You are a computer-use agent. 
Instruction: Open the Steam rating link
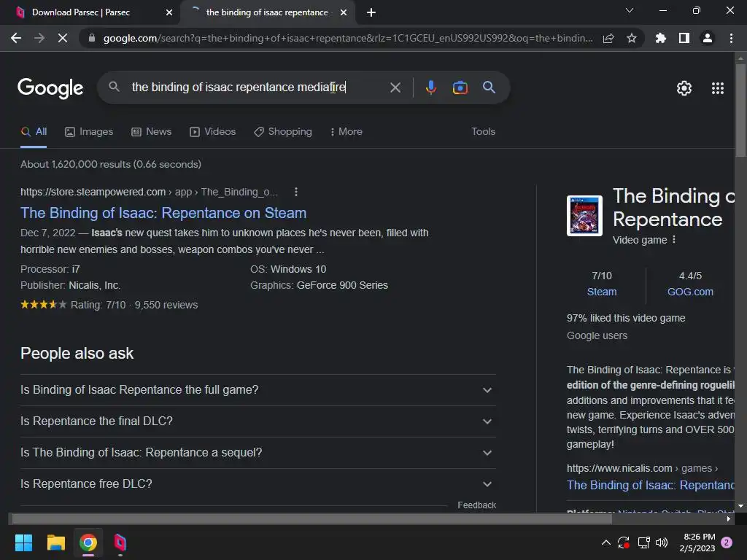602,292
